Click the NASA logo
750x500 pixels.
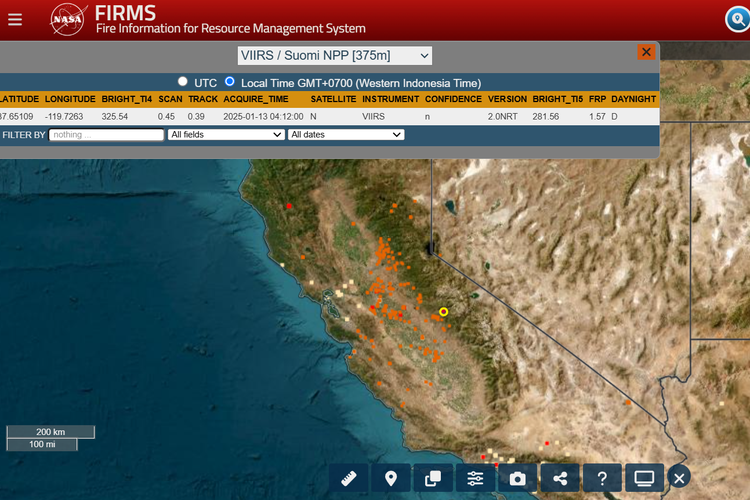coord(68,19)
